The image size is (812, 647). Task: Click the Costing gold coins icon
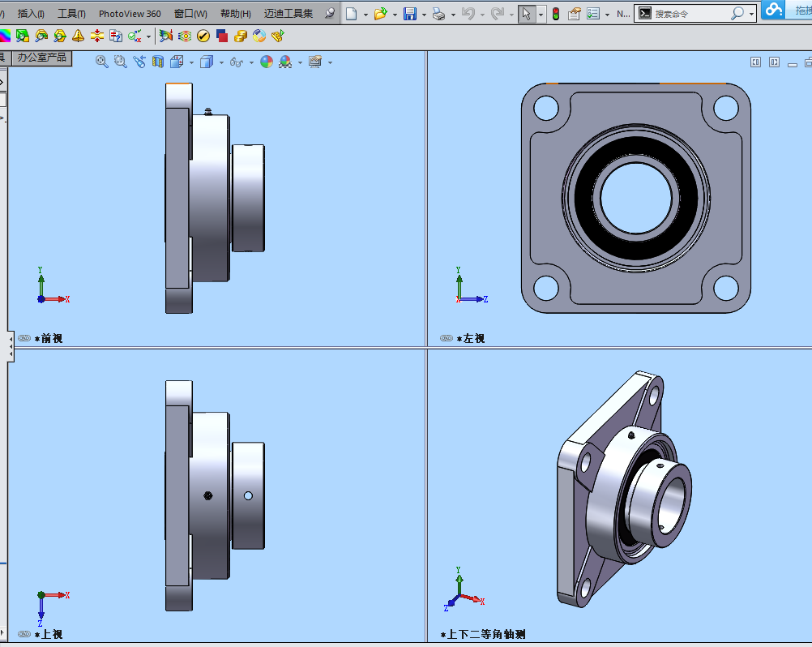241,36
